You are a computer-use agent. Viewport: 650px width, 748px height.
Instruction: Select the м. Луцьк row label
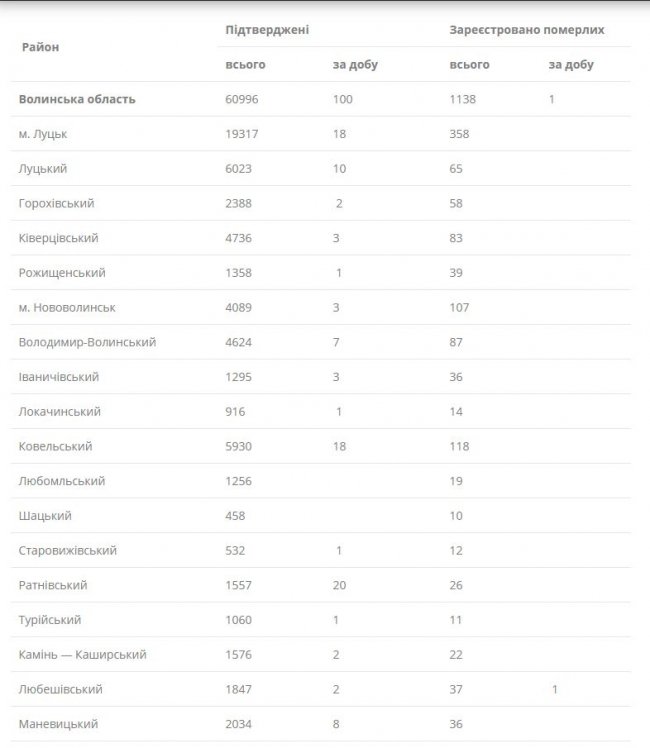click(43, 134)
